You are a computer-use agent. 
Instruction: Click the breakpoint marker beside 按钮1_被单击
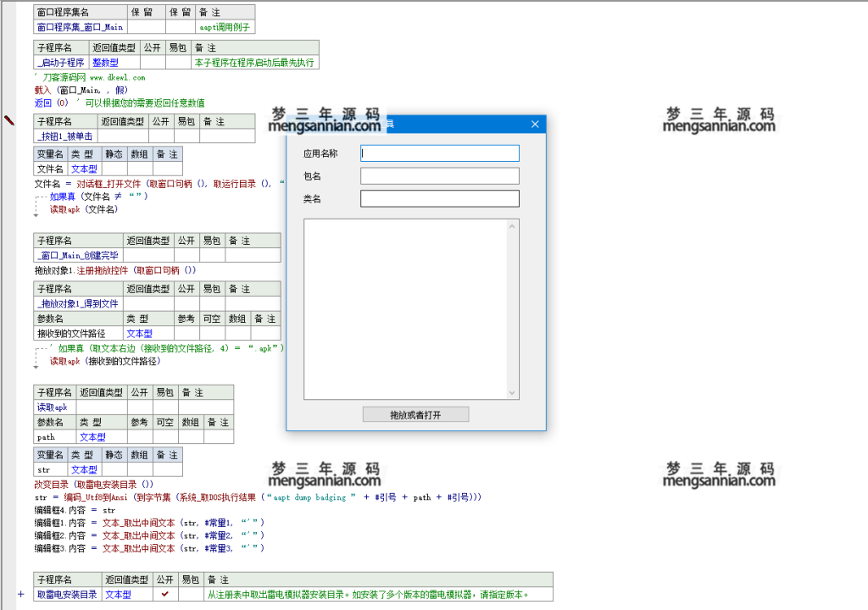pyautogui.click(x=10, y=121)
